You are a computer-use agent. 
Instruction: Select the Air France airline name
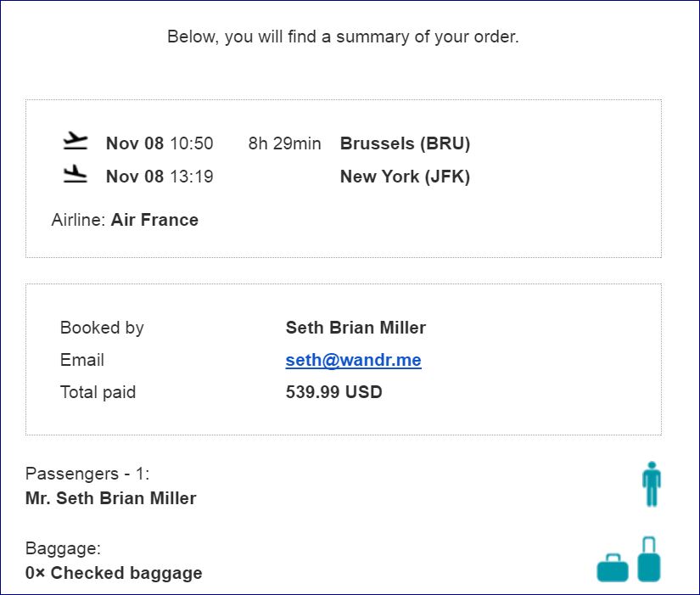tap(154, 220)
